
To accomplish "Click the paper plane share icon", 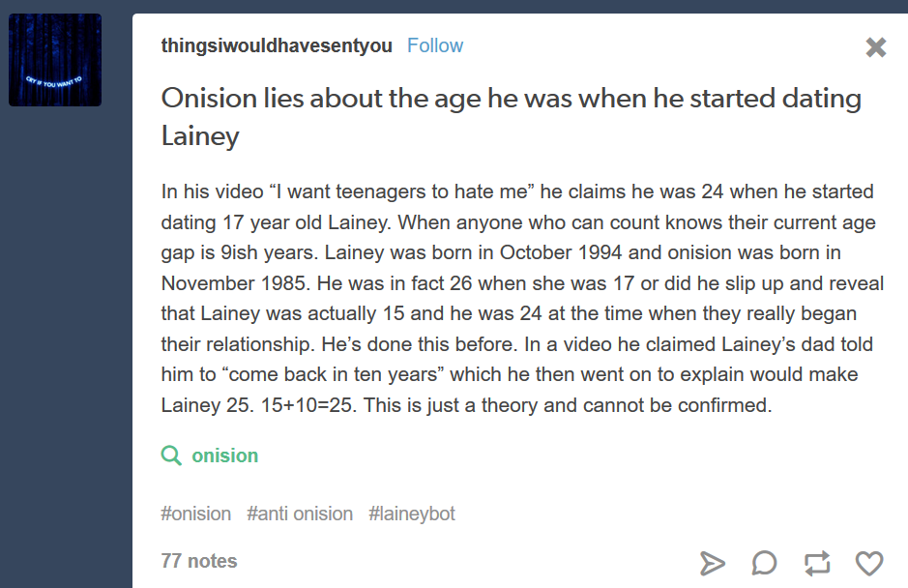I will point(712,563).
